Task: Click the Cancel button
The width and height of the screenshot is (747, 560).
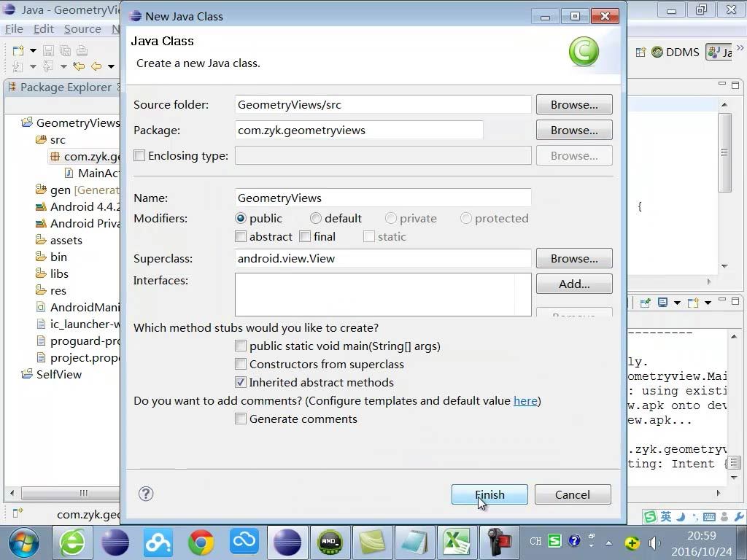Action: point(573,494)
